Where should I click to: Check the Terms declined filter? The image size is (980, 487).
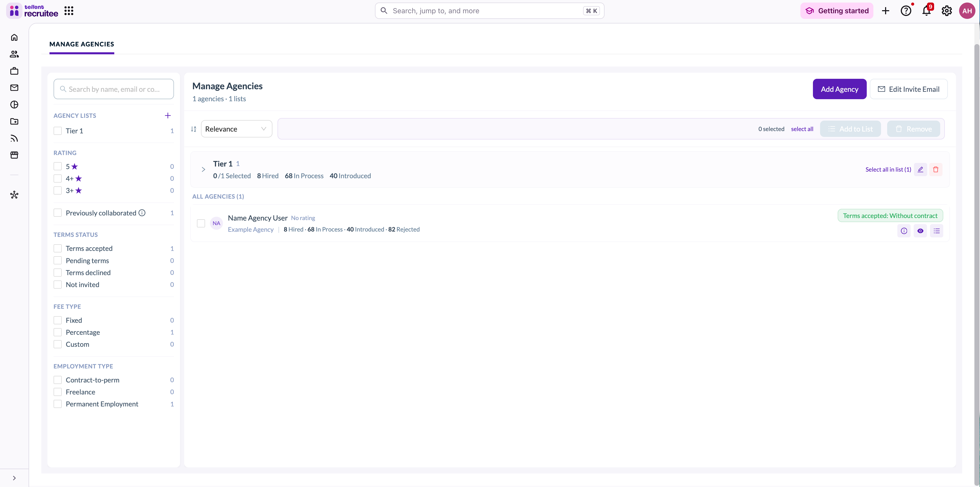[58, 273]
